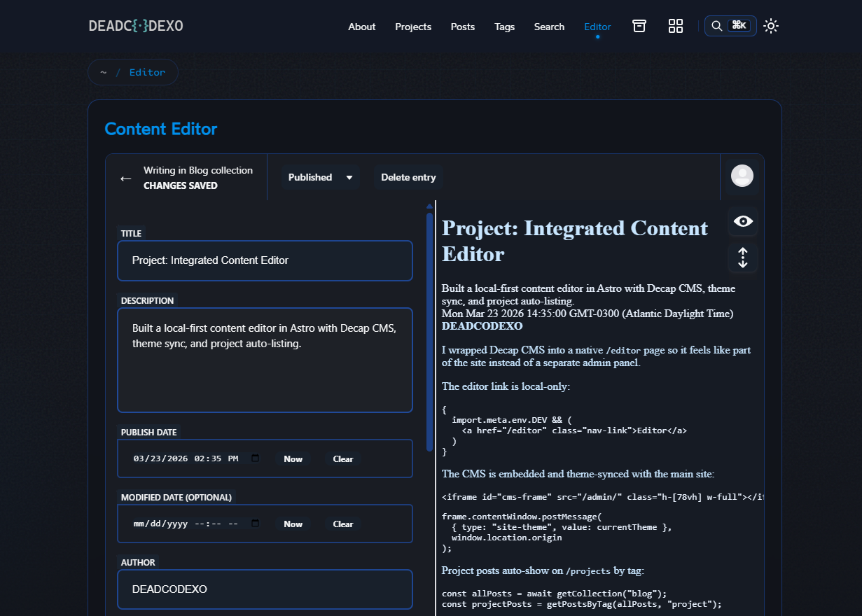The height and width of the screenshot is (616, 862).
Task: Click the archive box icon in navbar
Action: 639,26
